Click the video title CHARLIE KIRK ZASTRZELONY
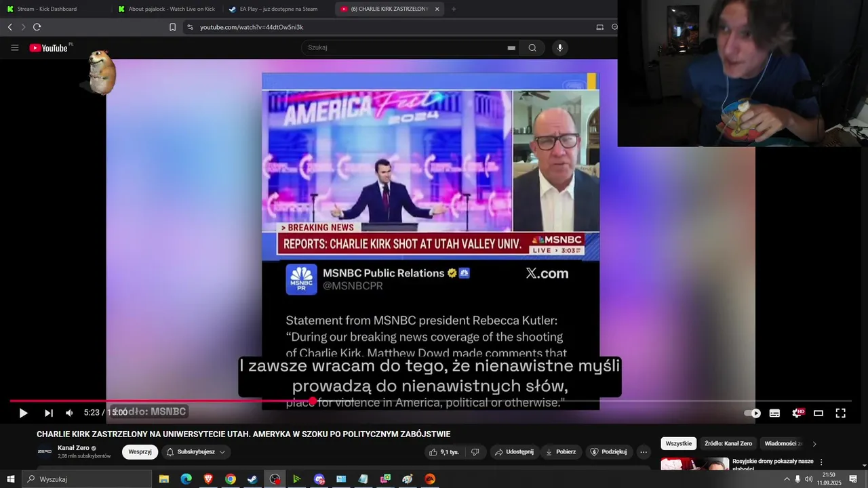Screen dimensions: 868x488 click(243, 434)
